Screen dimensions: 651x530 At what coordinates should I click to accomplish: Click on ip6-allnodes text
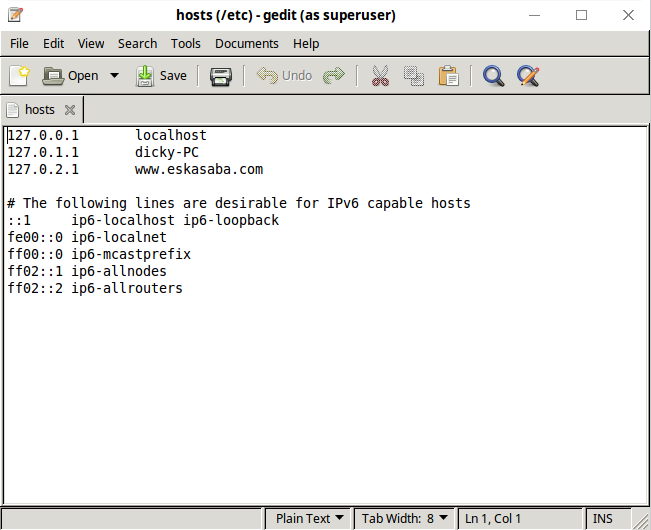[119, 271]
